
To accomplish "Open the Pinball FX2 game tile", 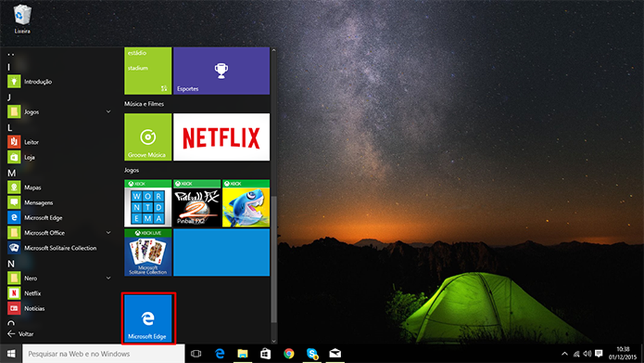I will tap(197, 203).
